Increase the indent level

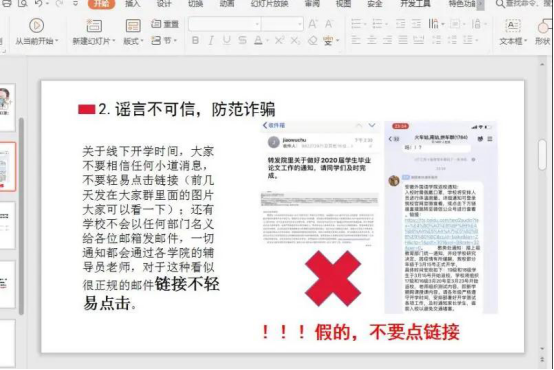[x=416, y=24]
